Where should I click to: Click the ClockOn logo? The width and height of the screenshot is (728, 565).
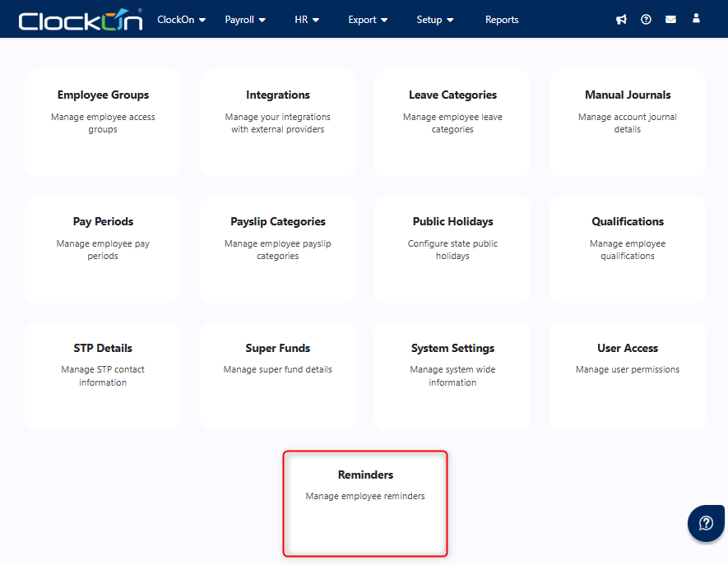[81, 20]
